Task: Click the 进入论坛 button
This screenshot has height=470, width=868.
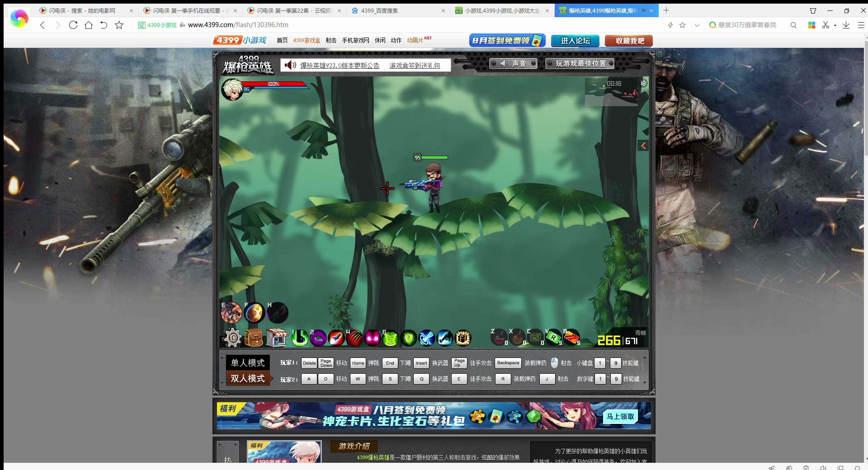Action: coord(575,41)
